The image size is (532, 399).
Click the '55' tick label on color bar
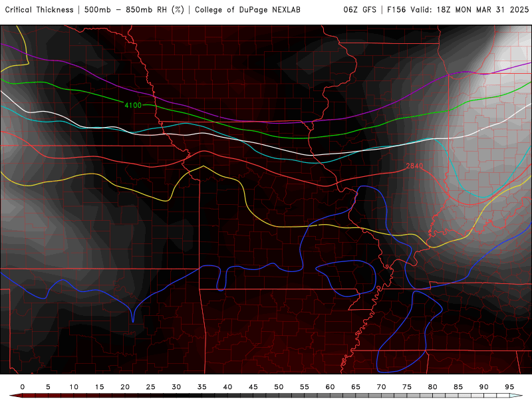tap(305, 387)
